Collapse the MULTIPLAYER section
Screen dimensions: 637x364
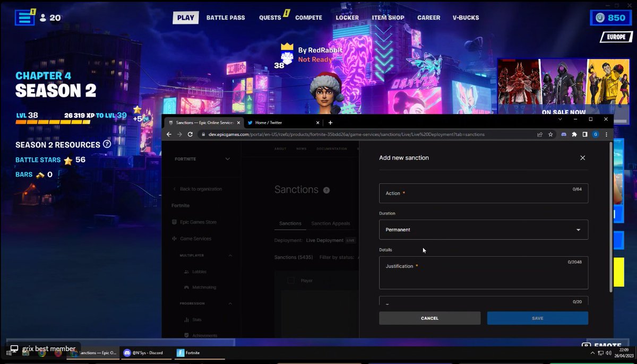tap(230, 255)
